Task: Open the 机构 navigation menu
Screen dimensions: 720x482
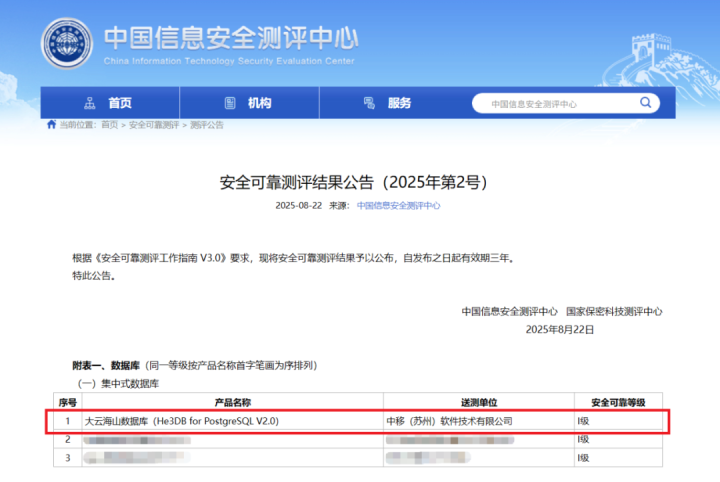Action: click(x=249, y=103)
